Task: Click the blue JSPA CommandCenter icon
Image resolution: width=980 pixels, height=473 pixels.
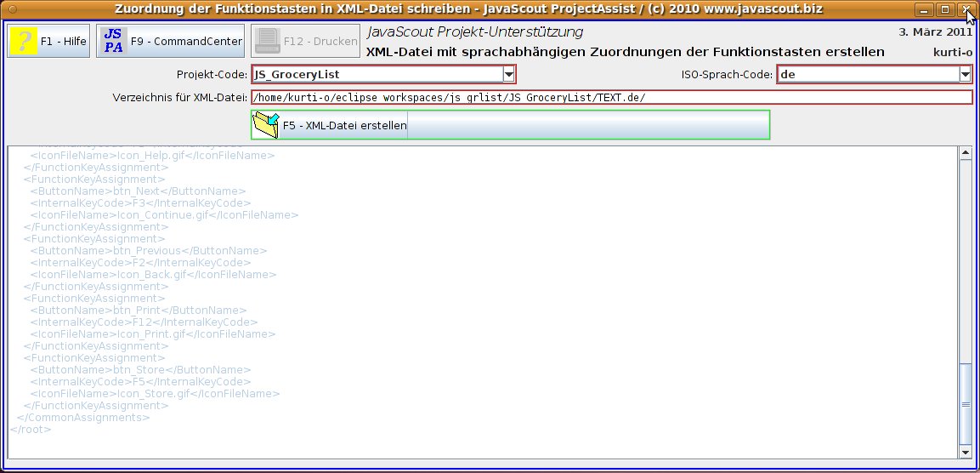Action: click(113, 41)
